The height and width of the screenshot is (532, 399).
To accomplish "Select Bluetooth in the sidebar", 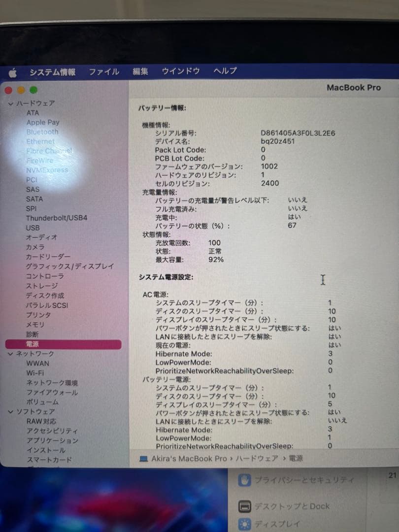I will pyautogui.click(x=42, y=132).
